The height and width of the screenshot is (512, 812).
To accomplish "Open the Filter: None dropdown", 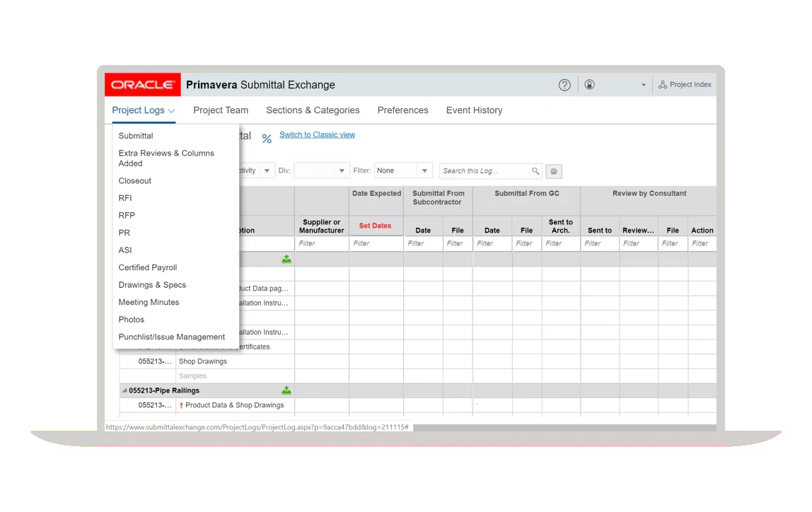I will click(x=403, y=170).
